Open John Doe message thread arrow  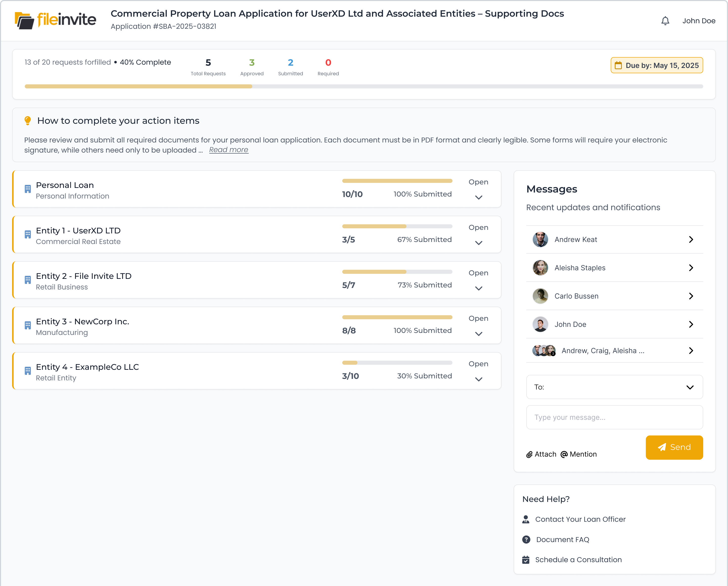pyautogui.click(x=691, y=324)
